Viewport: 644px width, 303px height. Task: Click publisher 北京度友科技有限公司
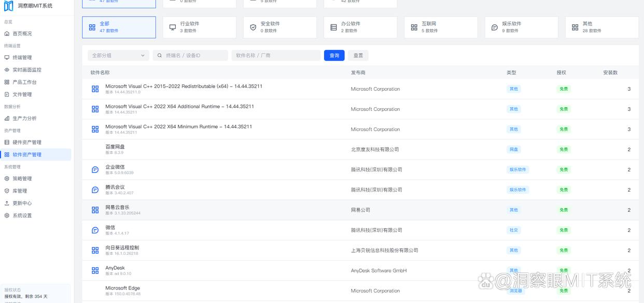pyautogui.click(x=375, y=150)
